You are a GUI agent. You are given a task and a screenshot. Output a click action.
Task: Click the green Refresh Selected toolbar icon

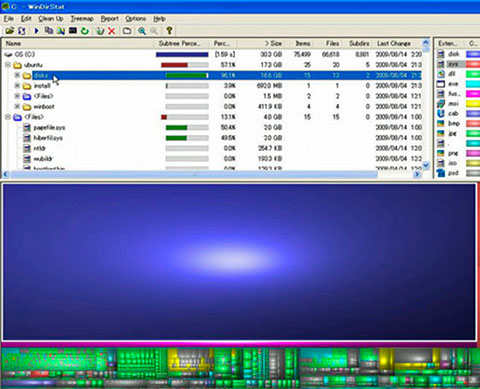pos(85,31)
